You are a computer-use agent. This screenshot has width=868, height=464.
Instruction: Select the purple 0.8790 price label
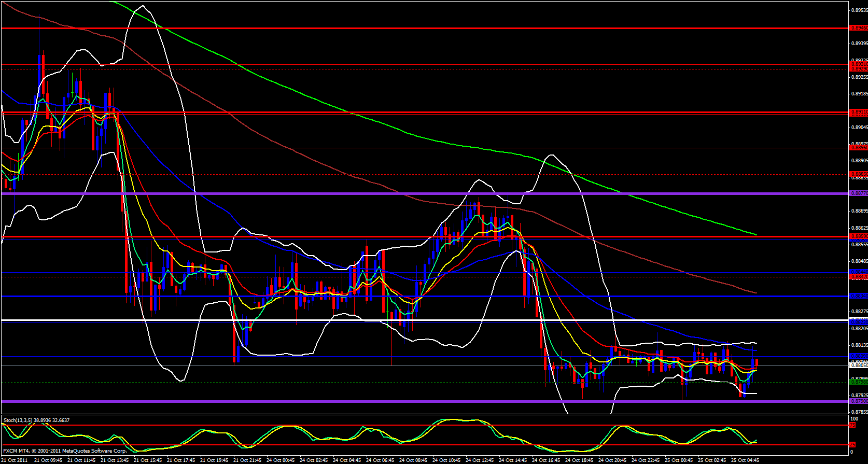[x=858, y=401]
